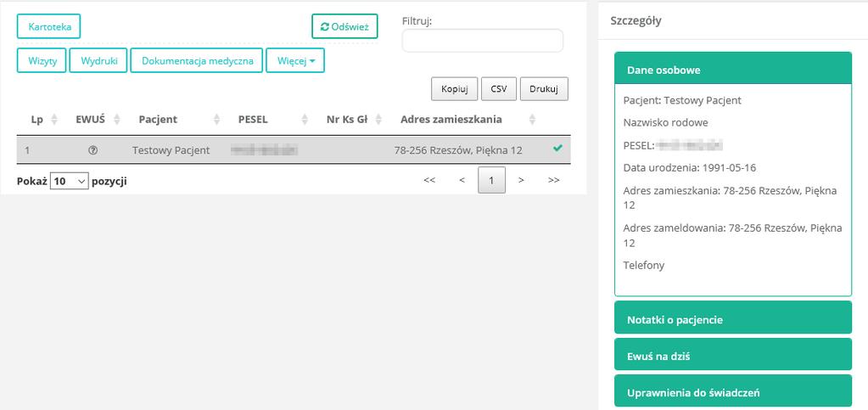Go to last page with >> button
868x410 pixels.
[x=553, y=180]
